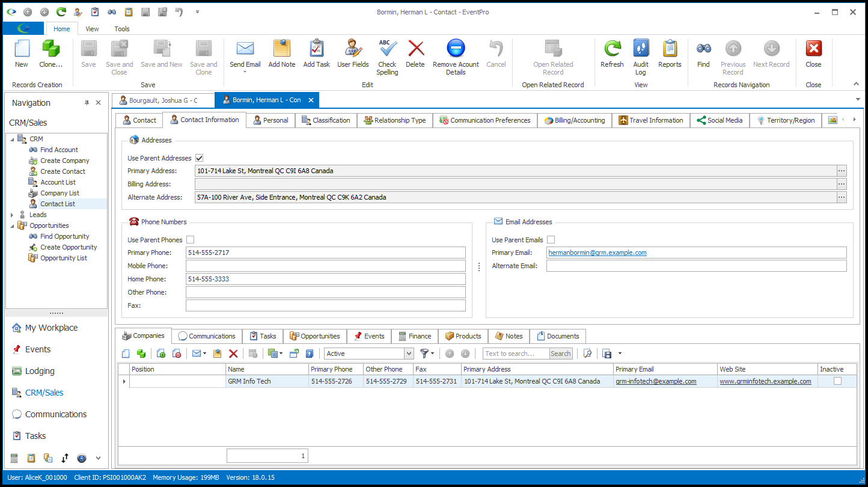Screen dimensions: 868x487
Task: Switch to the Tools ribbon tab
Action: pos(122,29)
